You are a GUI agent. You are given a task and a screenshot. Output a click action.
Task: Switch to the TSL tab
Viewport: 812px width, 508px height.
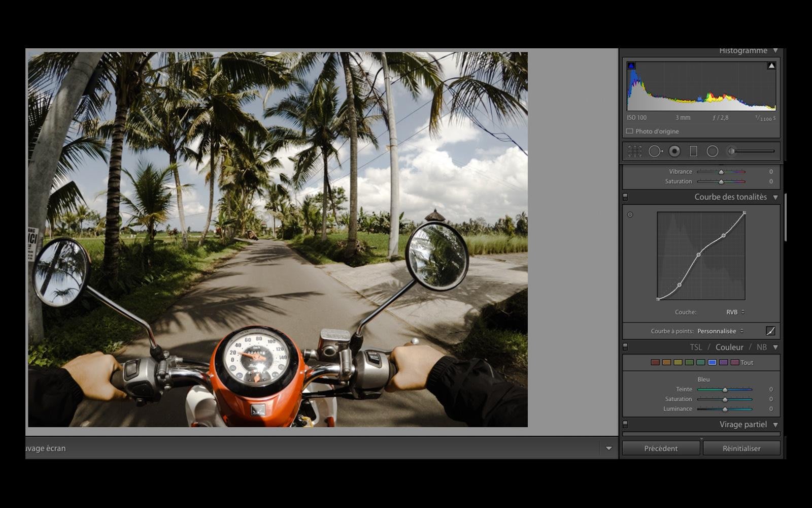coord(696,347)
